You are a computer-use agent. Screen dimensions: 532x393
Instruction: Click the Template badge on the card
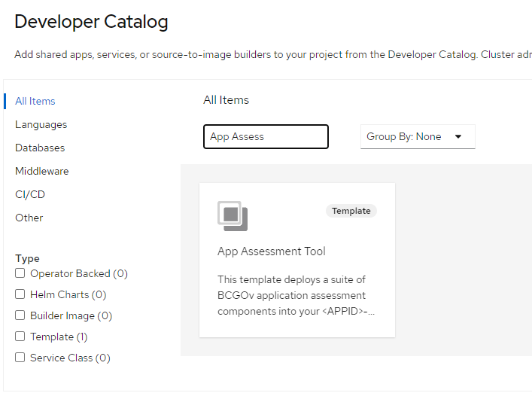351,211
